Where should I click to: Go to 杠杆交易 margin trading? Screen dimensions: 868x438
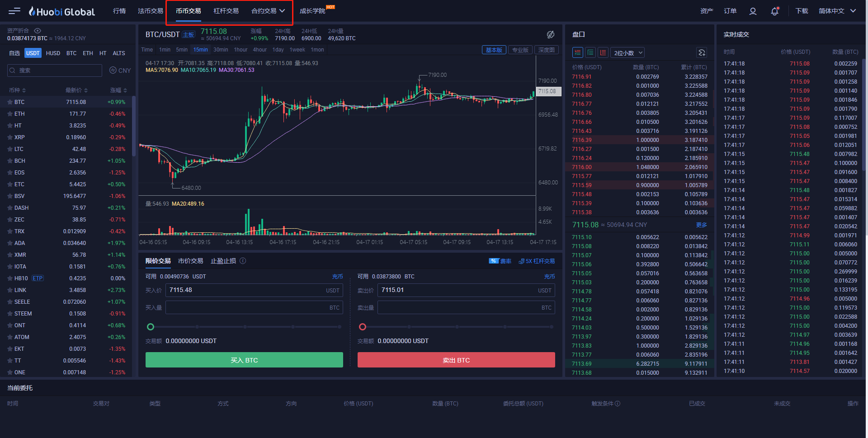226,11
